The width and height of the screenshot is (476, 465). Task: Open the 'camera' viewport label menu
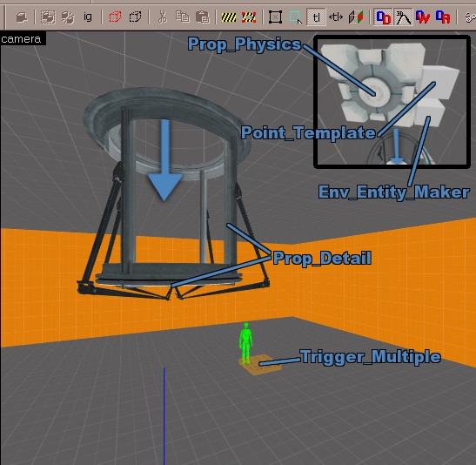(21, 39)
